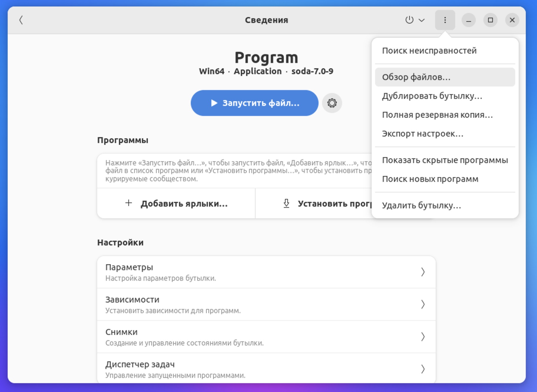This screenshot has height=392, width=537.
Task: Open the Зависимости row
Action: point(266,304)
